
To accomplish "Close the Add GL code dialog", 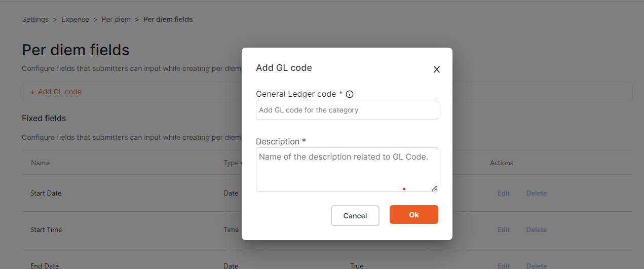I will pyautogui.click(x=436, y=70).
